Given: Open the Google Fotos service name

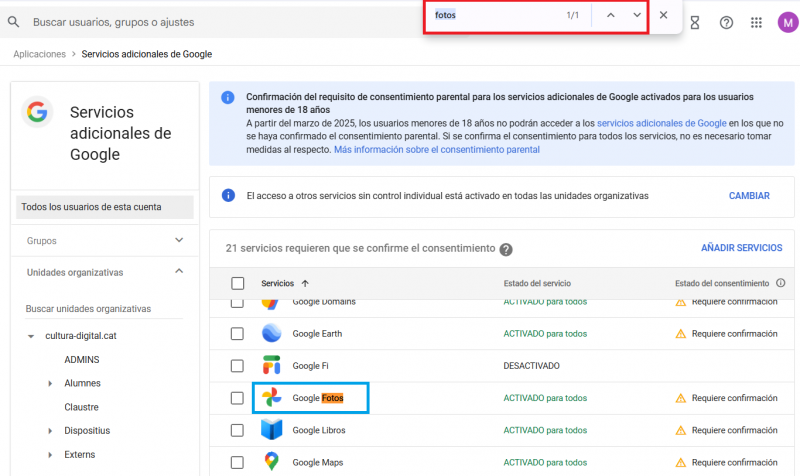Looking at the screenshot, I should click(318, 398).
